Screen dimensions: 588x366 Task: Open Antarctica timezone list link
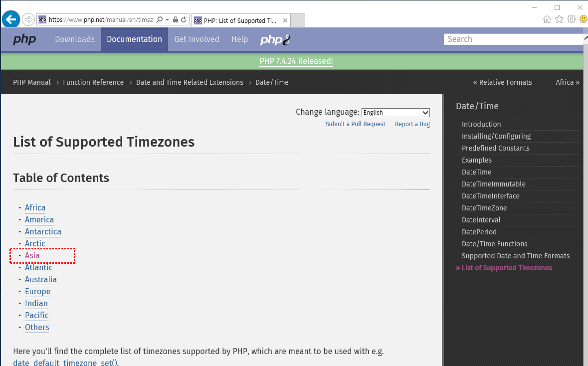tap(43, 232)
